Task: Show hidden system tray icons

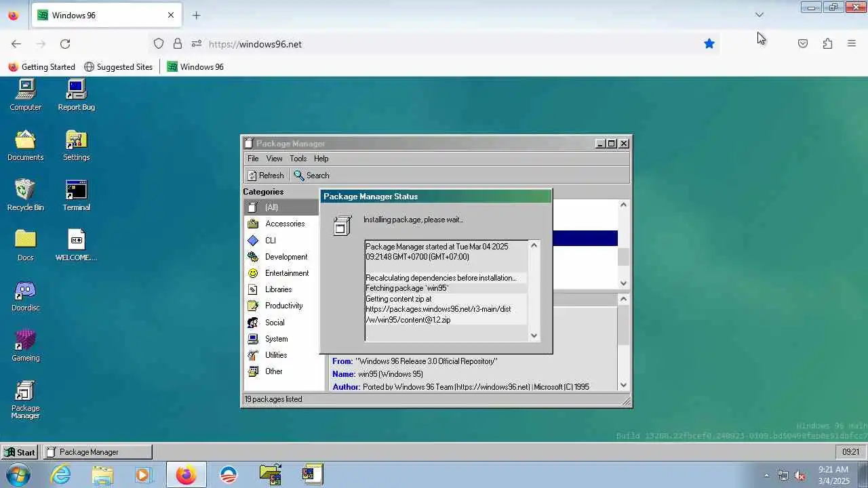Action: pyautogui.click(x=766, y=475)
